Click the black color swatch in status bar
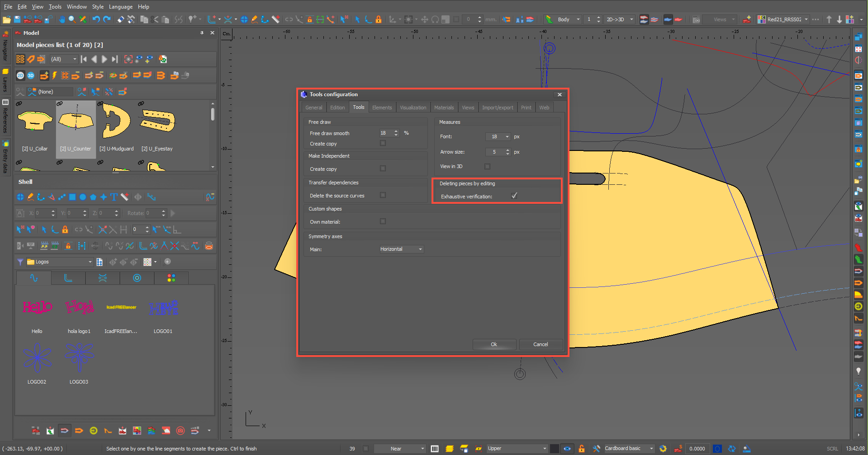 [x=554, y=449]
